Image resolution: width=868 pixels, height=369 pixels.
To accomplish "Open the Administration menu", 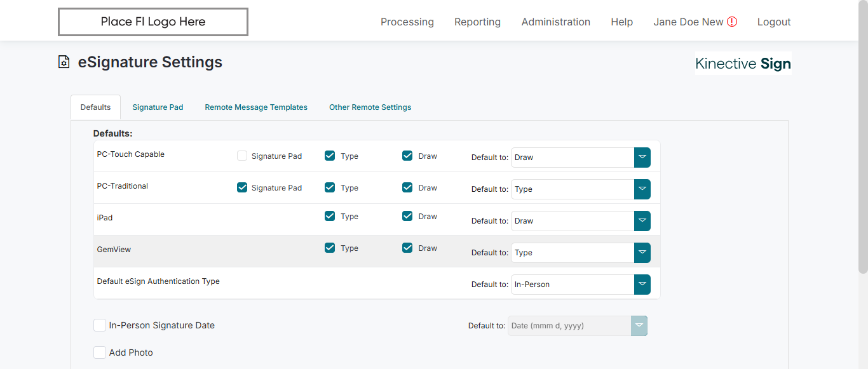I will (x=555, y=22).
